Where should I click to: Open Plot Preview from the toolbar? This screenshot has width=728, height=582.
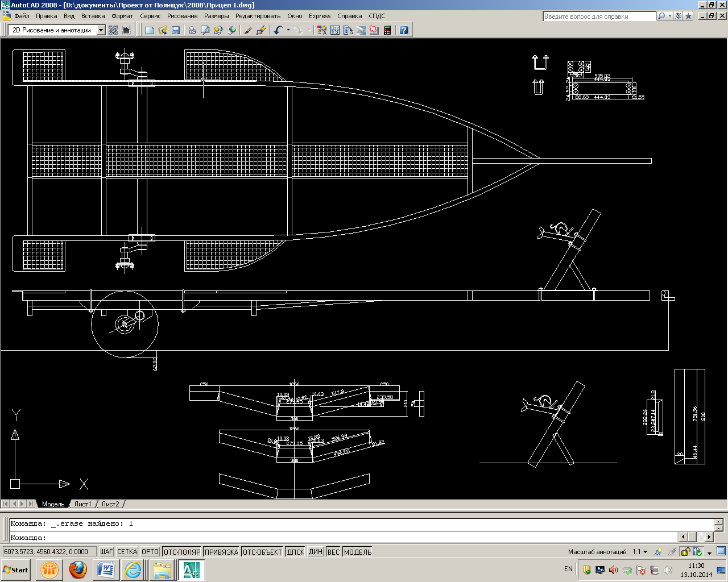(205, 30)
